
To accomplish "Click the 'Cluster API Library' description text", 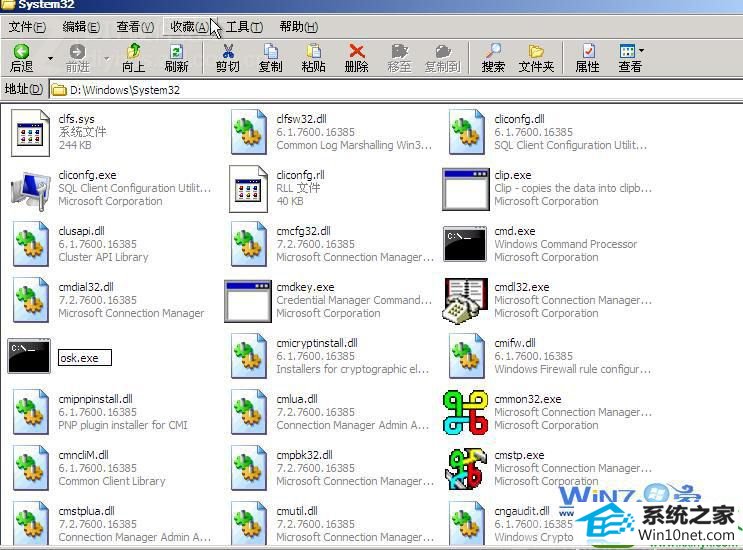I will (x=103, y=257).
